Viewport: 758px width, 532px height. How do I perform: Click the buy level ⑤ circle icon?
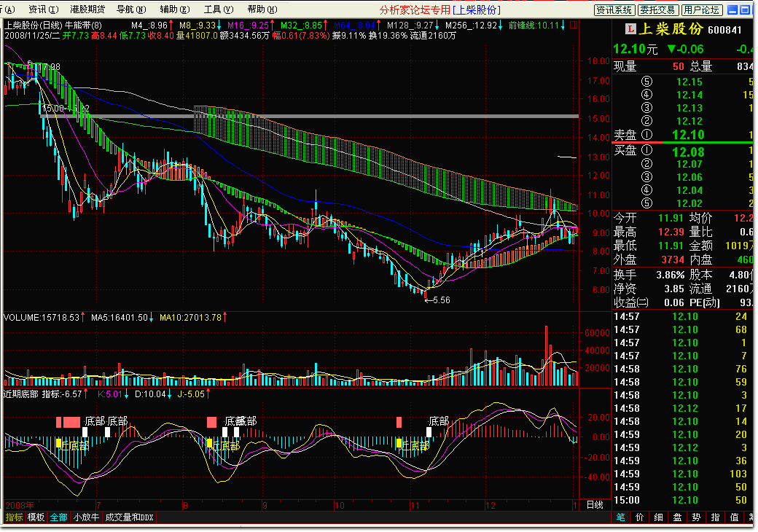point(646,203)
